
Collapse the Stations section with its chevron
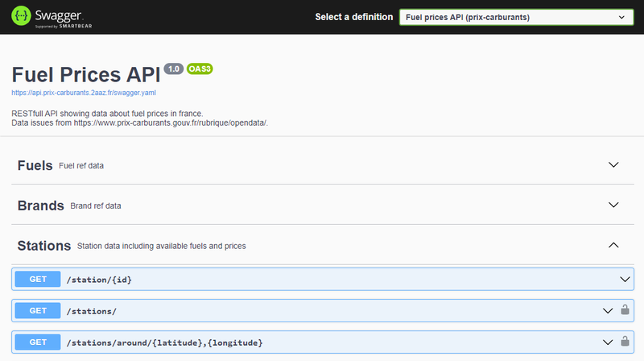click(613, 245)
